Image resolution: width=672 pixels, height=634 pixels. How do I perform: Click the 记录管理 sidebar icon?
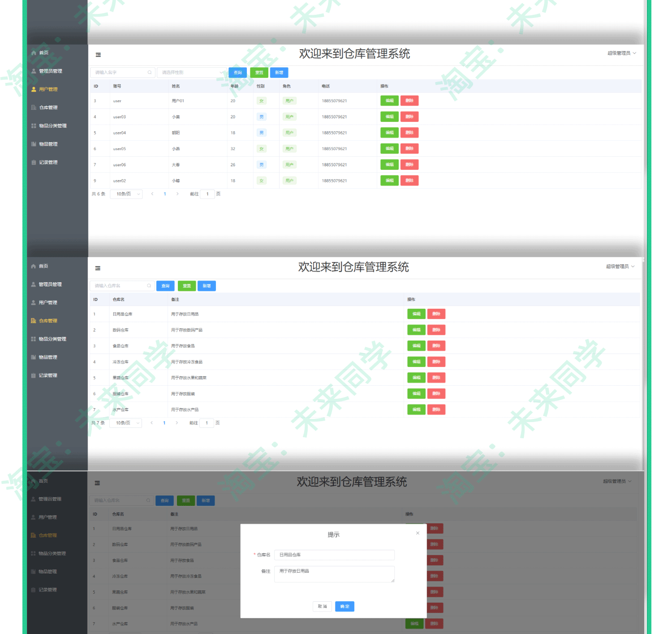tap(34, 162)
